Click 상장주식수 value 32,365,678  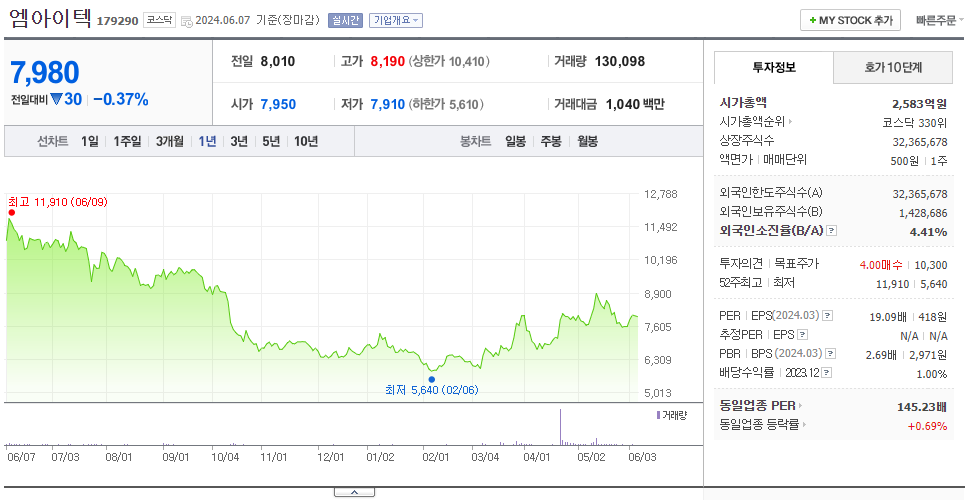click(920, 142)
